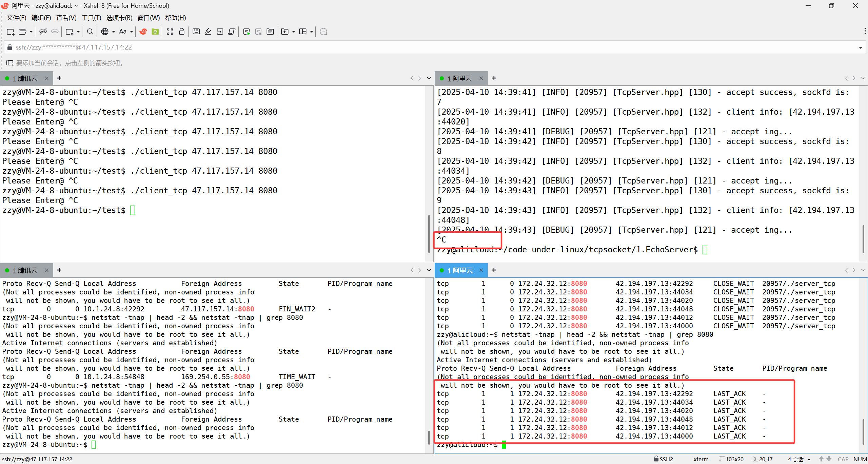
Task: Click the highlight marker pen icon
Action: 208,32
